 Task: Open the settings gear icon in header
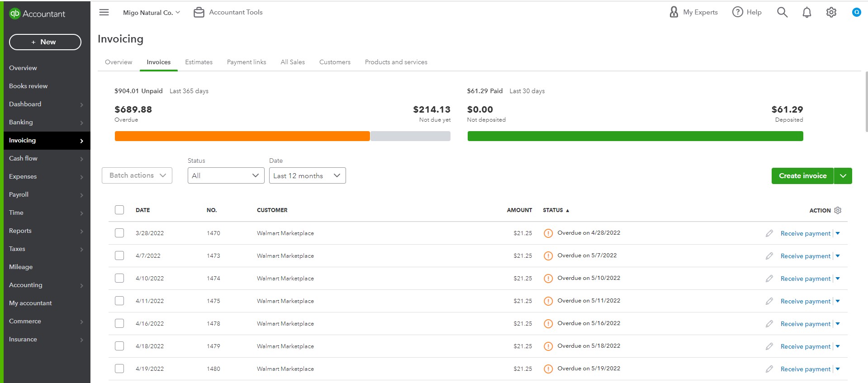pyautogui.click(x=831, y=12)
